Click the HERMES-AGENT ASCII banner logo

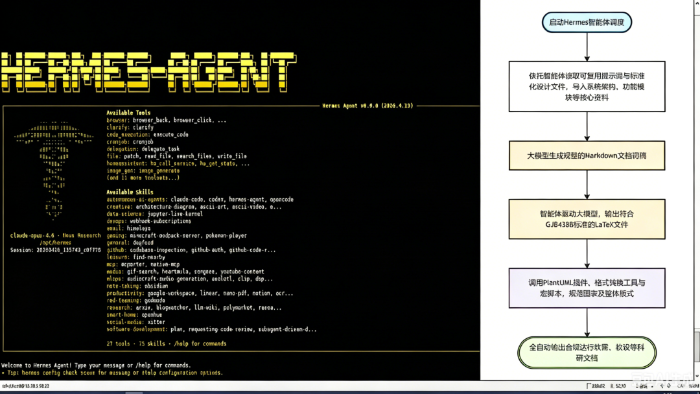(x=148, y=72)
